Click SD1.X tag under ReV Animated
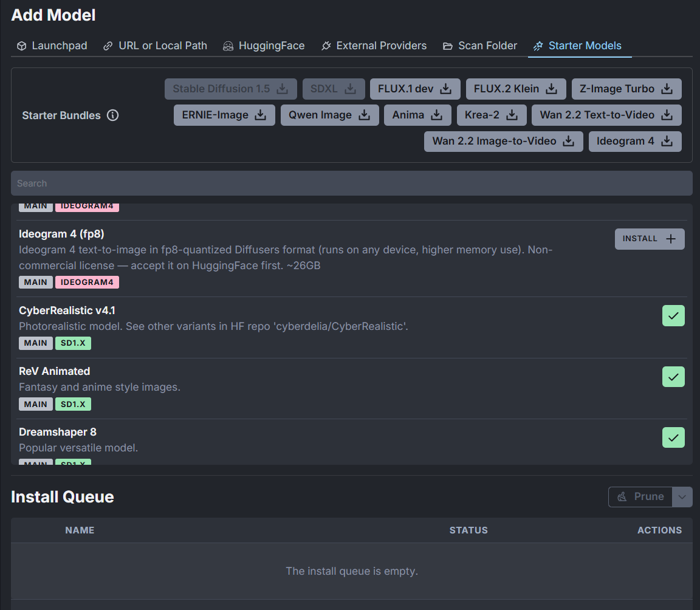 coord(73,404)
